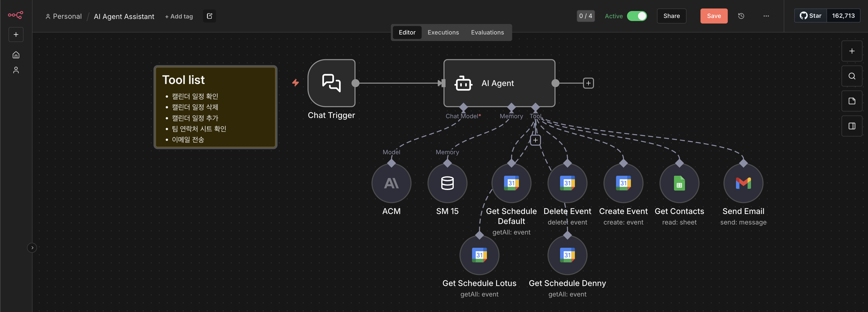Viewport: 868px width, 312px height.
Task: Click the '팀 연락처 시트 확인' list item
Action: click(x=199, y=129)
